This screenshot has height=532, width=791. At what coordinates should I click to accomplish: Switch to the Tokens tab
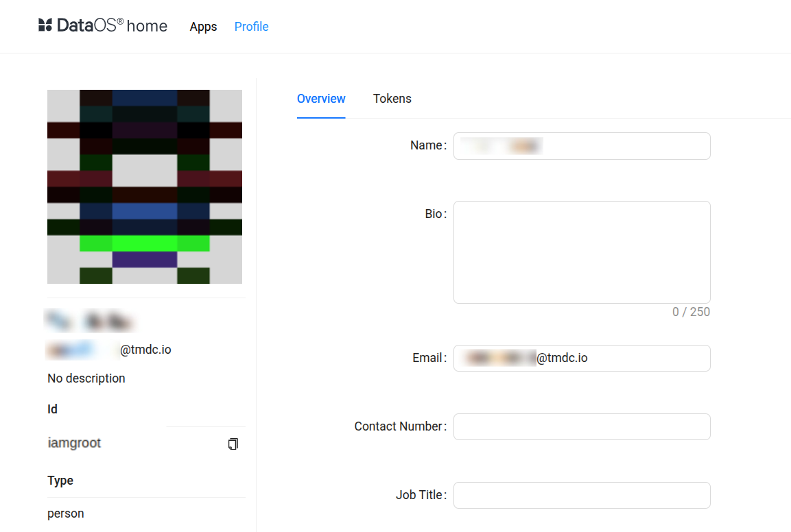point(392,99)
